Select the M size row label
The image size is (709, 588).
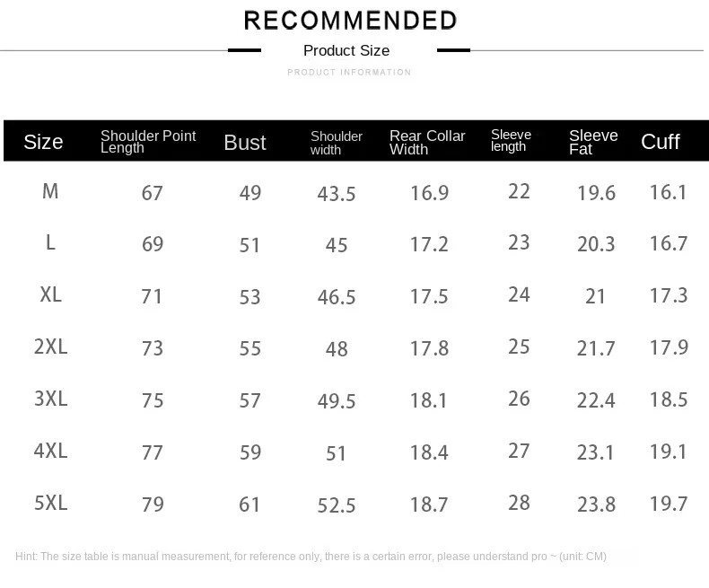click(50, 191)
